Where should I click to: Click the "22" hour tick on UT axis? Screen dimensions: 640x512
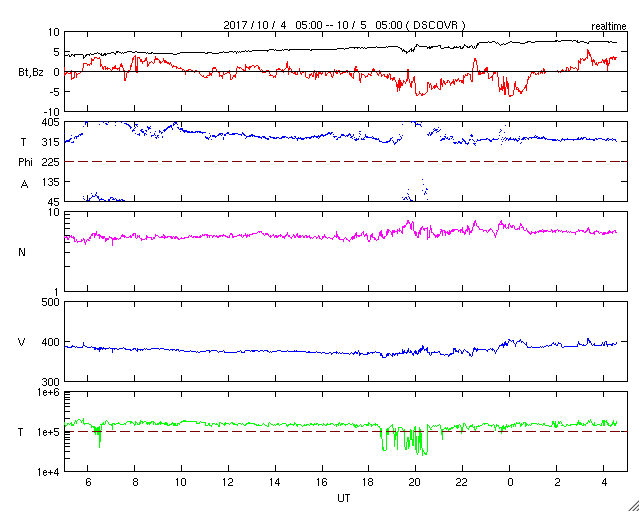(462, 482)
